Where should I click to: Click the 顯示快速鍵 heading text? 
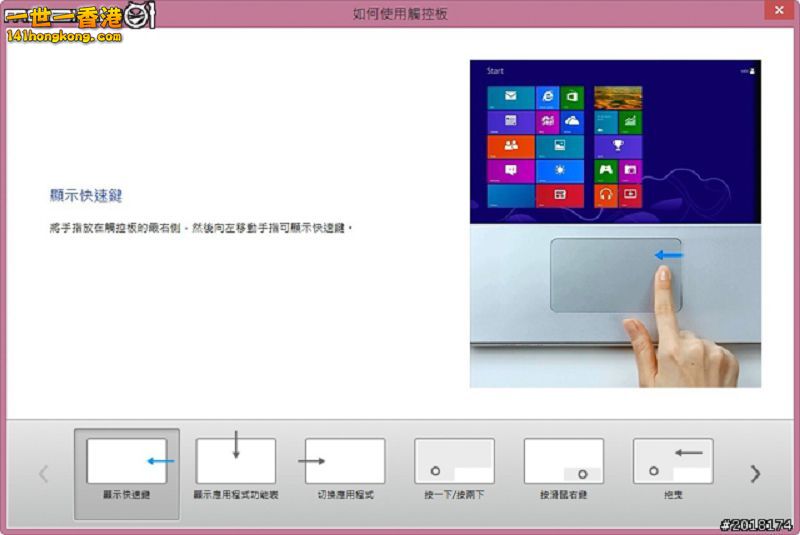pyautogui.click(x=86, y=195)
